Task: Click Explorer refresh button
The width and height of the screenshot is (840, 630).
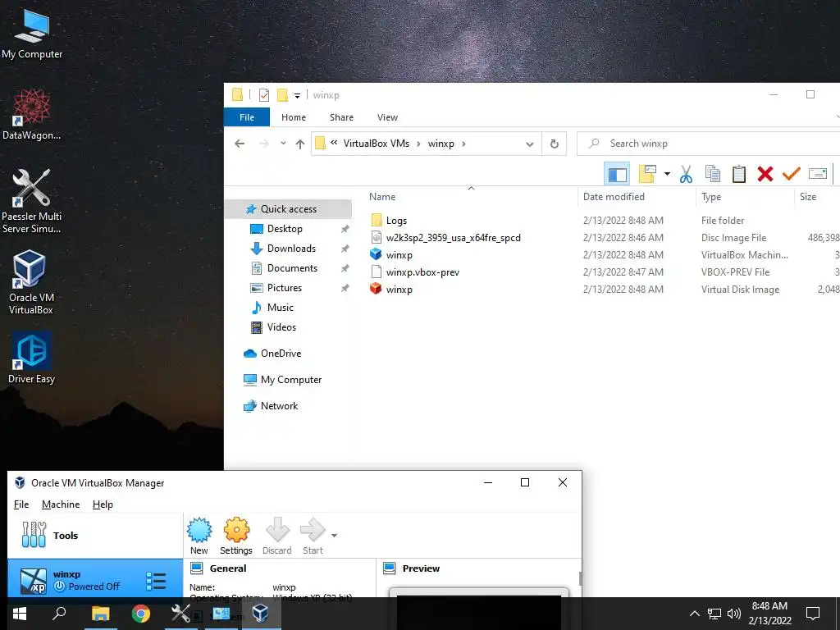Action: (x=554, y=144)
